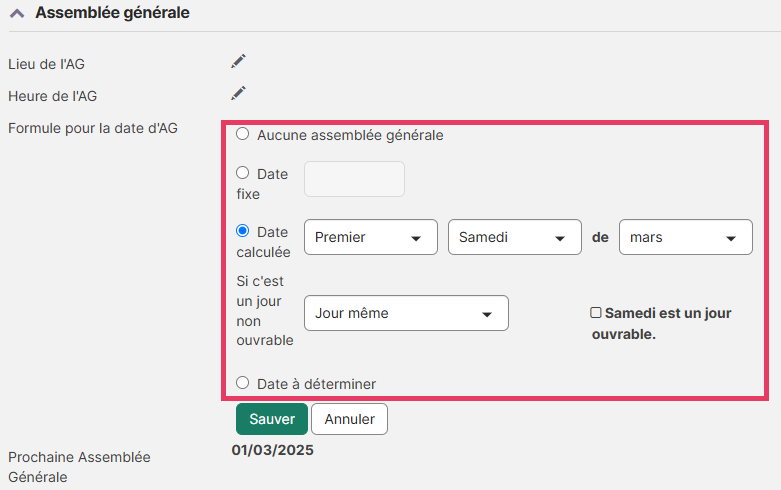
Task: Enable the Samedi est un jour ouvrable checkbox
Action: [x=596, y=313]
